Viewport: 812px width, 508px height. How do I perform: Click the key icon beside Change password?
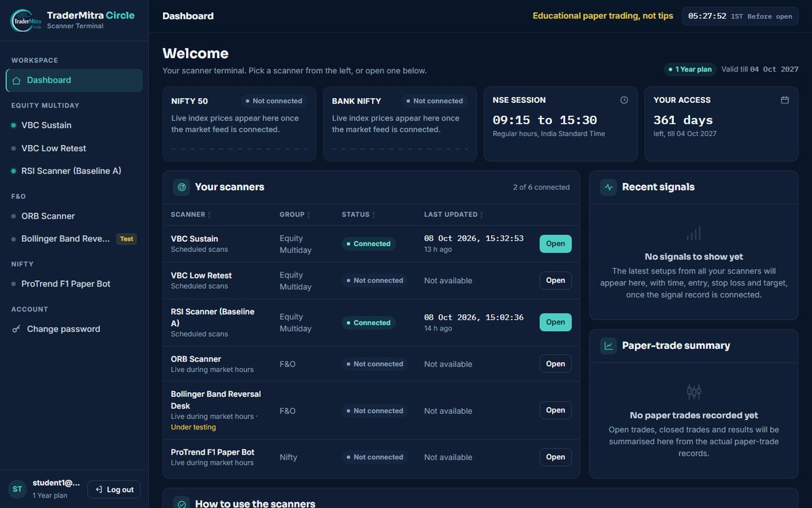[16, 329]
